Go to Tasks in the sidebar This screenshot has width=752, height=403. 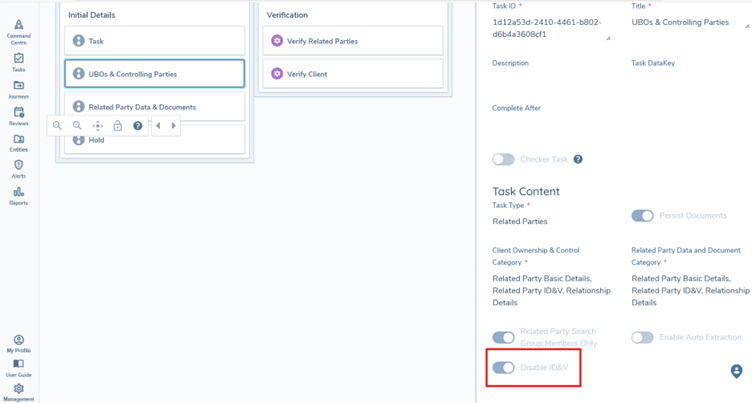click(18, 62)
